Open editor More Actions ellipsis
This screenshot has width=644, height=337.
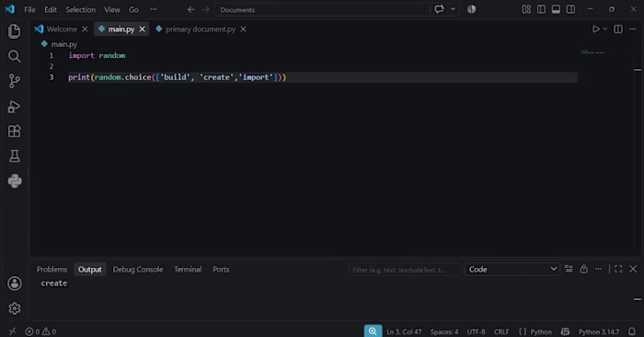633,29
